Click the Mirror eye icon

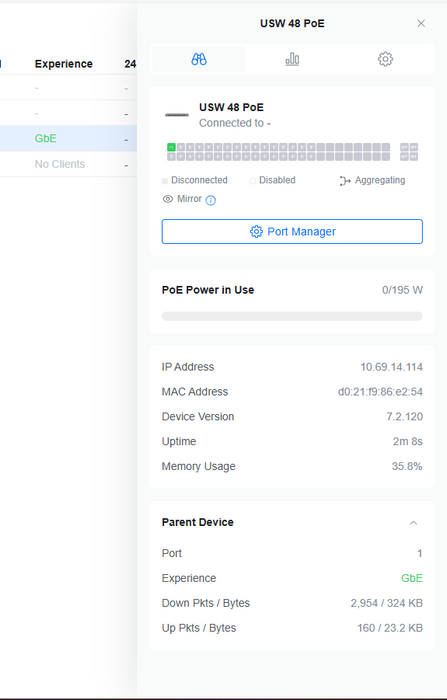click(167, 199)
